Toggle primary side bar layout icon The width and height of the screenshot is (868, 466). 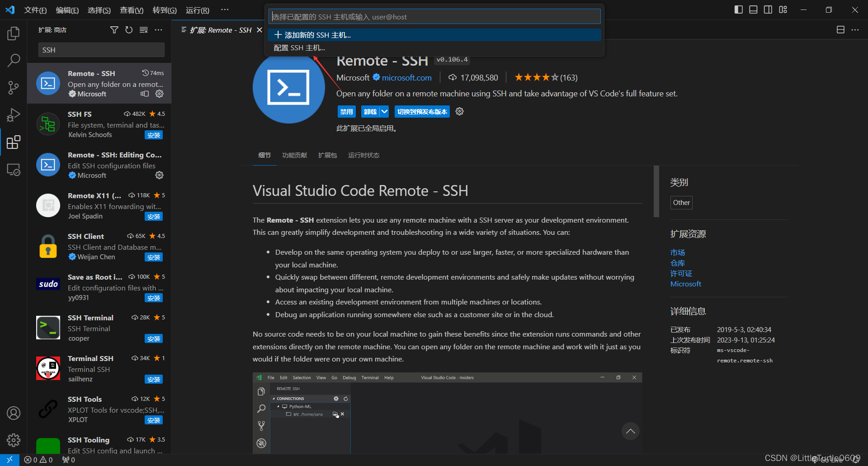coord(739,10)
